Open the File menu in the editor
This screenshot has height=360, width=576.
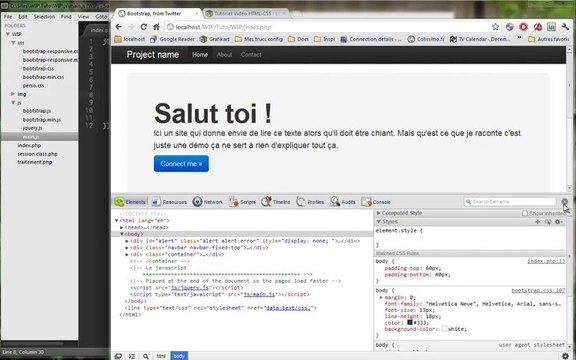(x=8, y=17)
